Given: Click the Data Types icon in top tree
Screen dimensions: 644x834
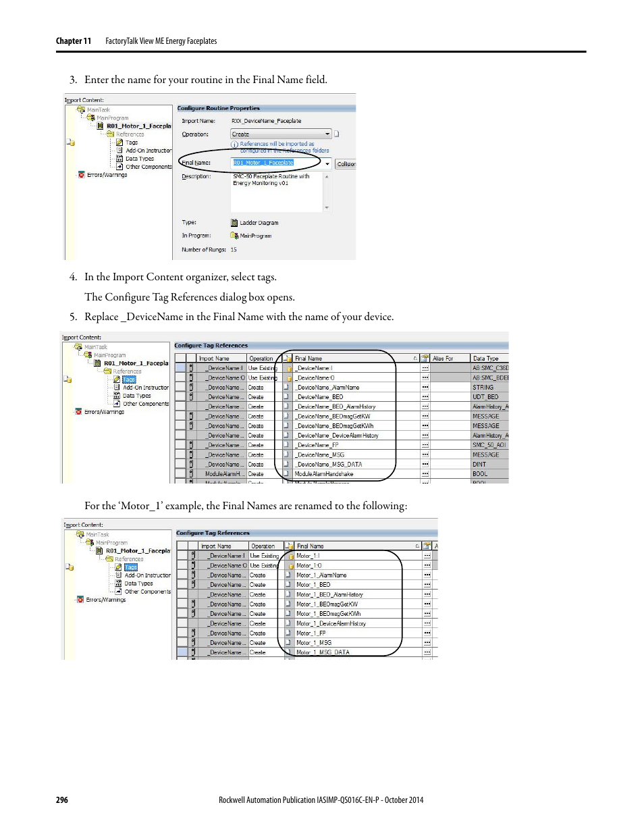Looking at the screenshot, I should coord(119,159).
